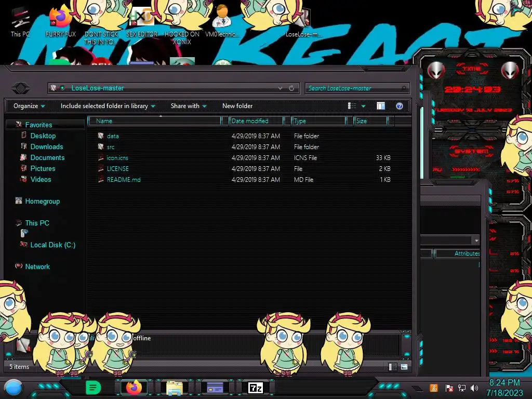532x399 pixels.
Task: Open the purple window app on taskbar
Action: click(x=215, y=388)
